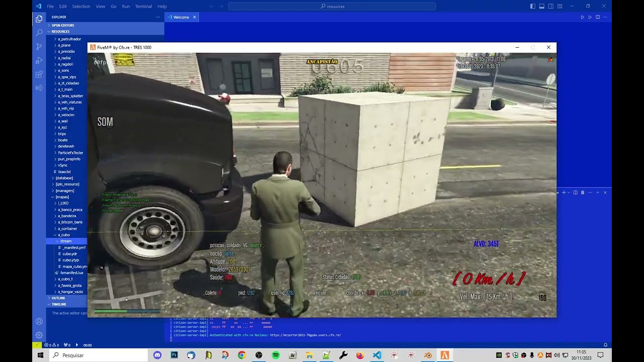
Task: Show errors and warnings from status bar
Action: (52, 345)
